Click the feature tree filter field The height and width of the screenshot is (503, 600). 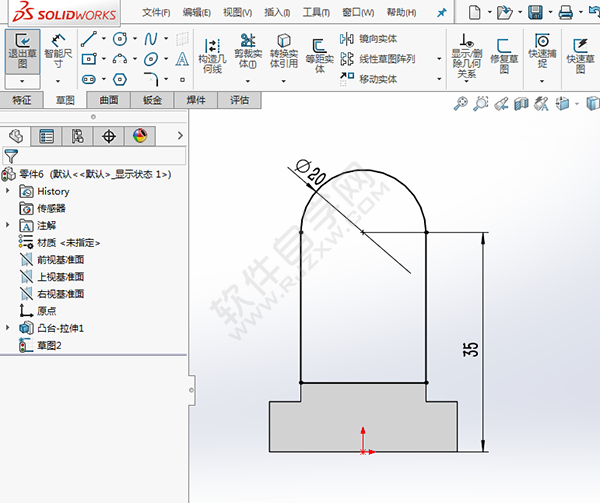pos(94,156)
